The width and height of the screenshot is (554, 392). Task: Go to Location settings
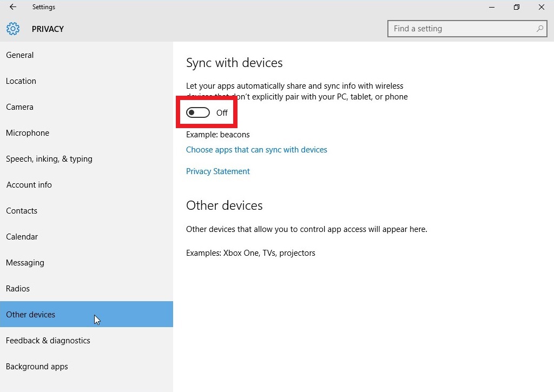pyautogui.click(x=21, y=81)
